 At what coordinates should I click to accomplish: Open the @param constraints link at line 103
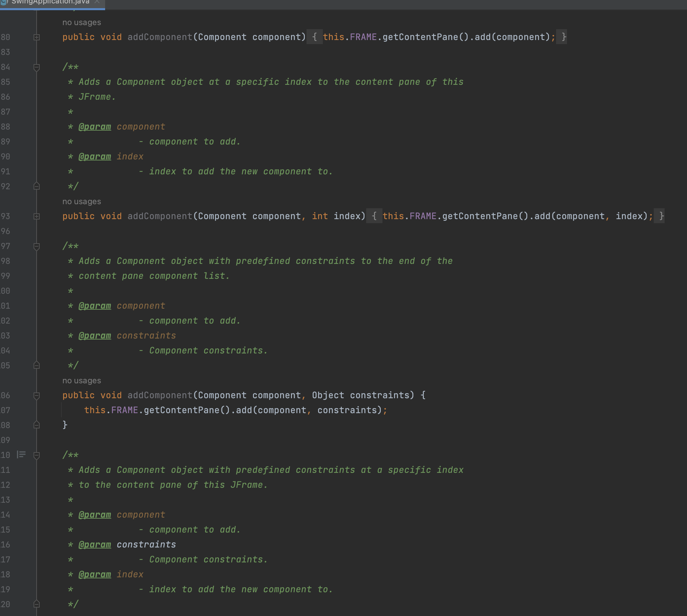pos(95,335)
